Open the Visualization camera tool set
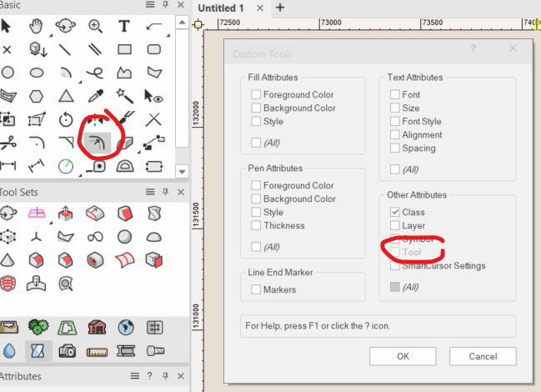The height and width of the screenshot is (392, 541). click(x=66, y=350)
